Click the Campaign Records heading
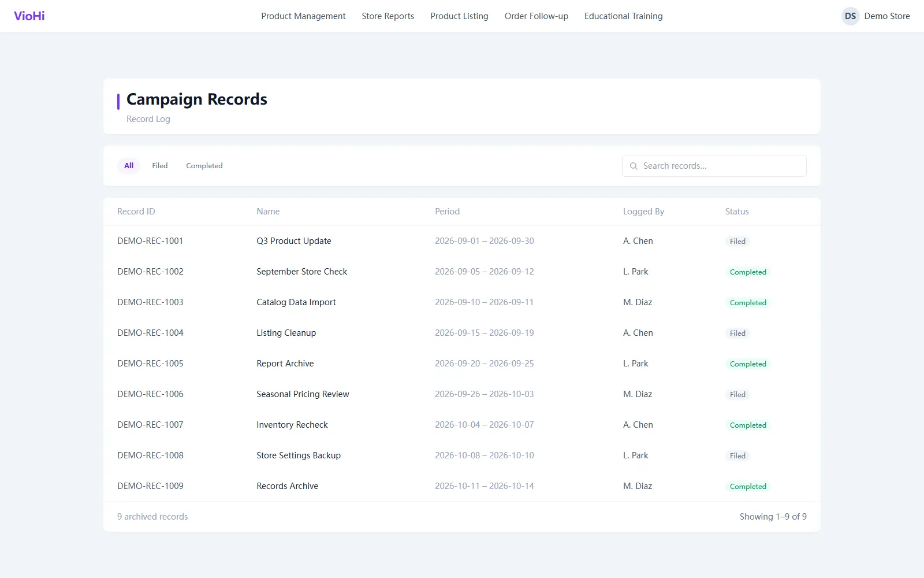 click(197, 99)
